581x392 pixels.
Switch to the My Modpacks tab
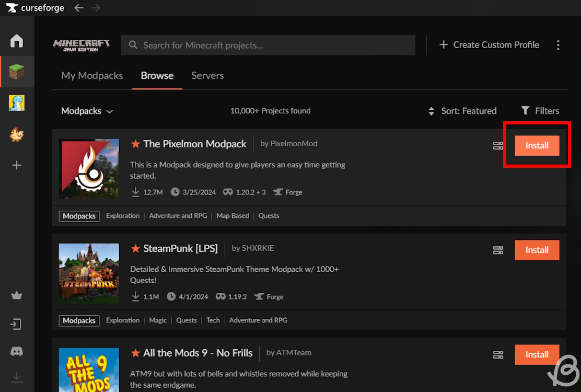(92, 76)
